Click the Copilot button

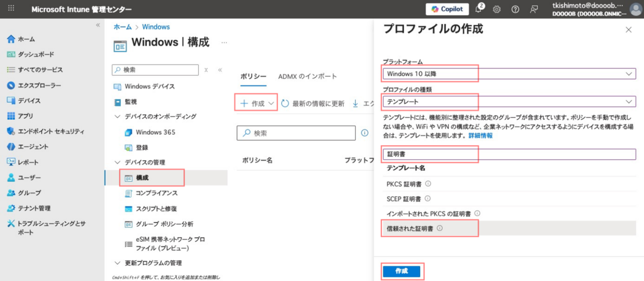coord(447,9)
